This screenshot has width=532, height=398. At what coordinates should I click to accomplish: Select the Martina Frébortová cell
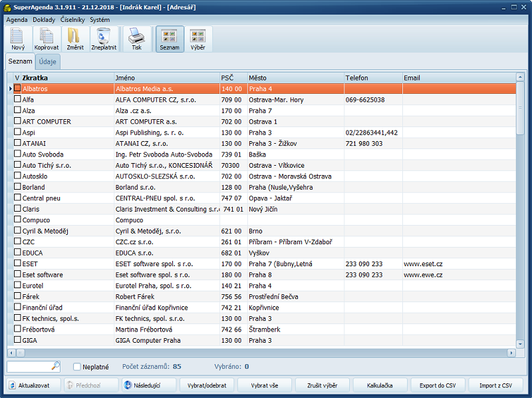click(167, 329)
